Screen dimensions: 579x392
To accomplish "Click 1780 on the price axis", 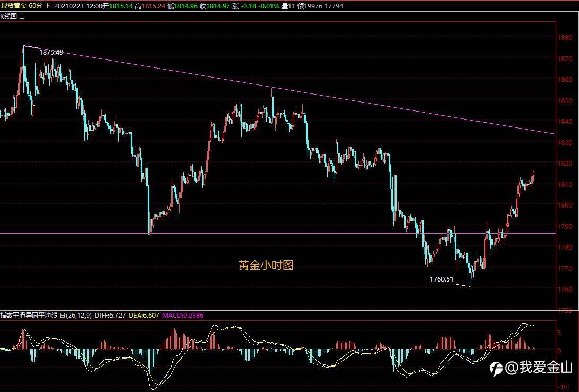I will [x=565, y=248].
